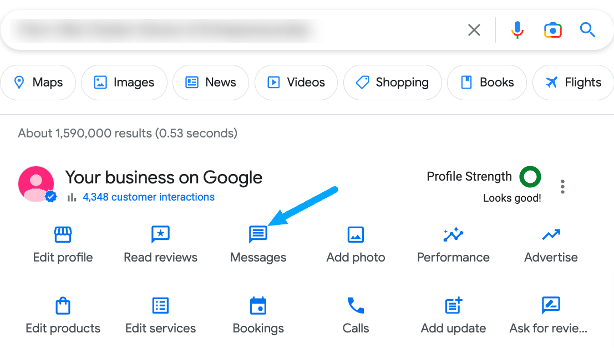Open Edit products shopping bag
The height and width of the screenshot is (364, 614).
click(x=63, y=306)
